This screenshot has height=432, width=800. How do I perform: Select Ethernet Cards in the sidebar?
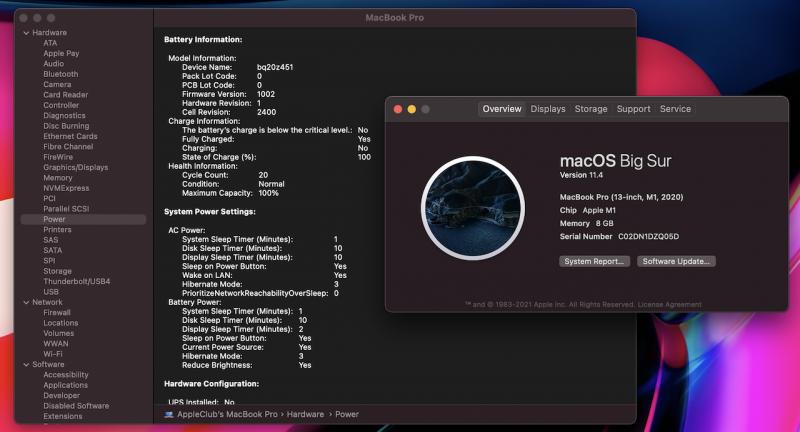coord(70,136)
